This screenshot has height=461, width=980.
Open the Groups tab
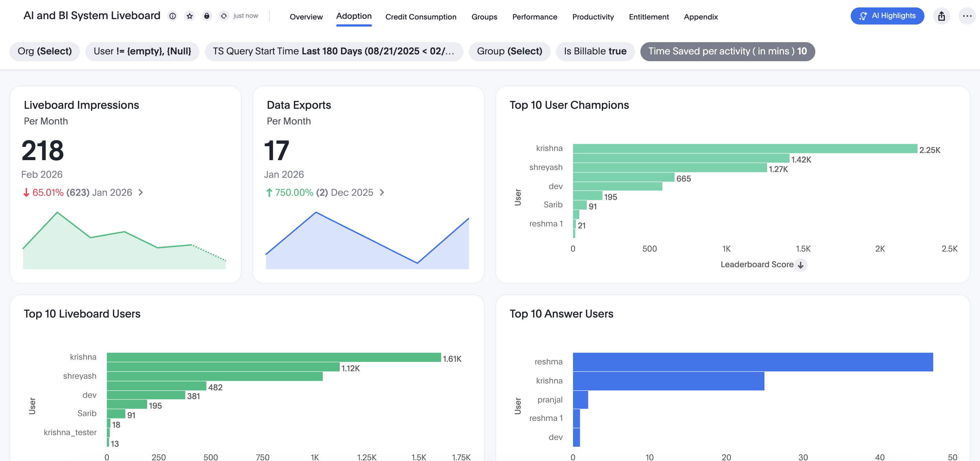(484, 17)
